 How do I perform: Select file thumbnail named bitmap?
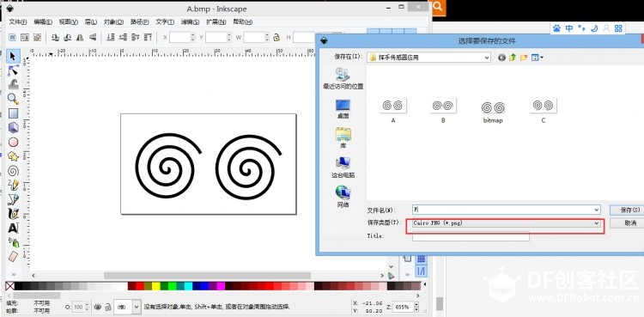(x=493, y=112)
